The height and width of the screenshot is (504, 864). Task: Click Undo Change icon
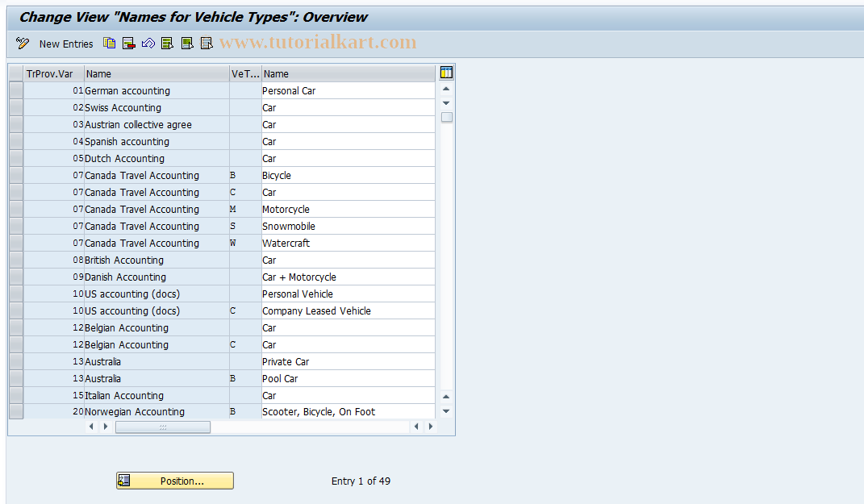click(x=148, y=44)
